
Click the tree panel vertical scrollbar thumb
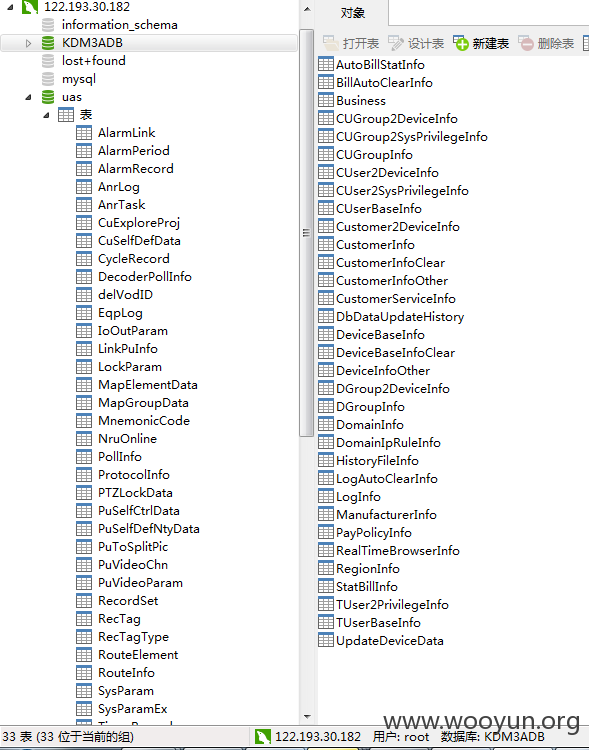307,233
